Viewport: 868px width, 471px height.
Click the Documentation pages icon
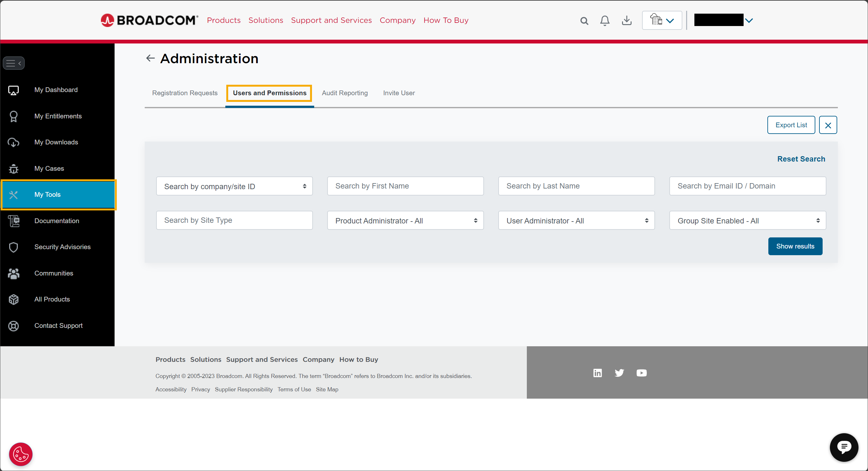pyautogui.click(x=13, y=221)
